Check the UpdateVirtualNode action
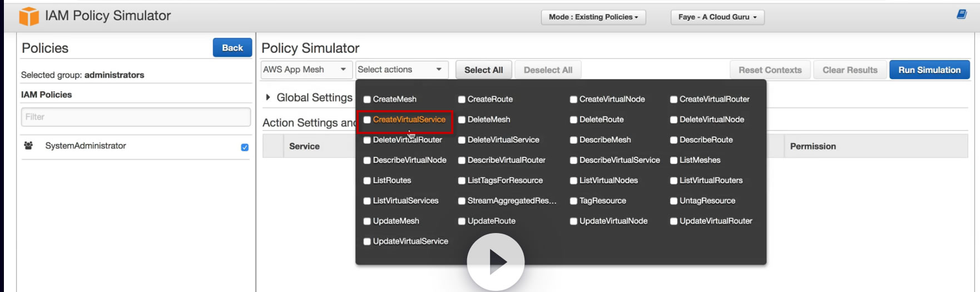980x292 pixels. 573,221
